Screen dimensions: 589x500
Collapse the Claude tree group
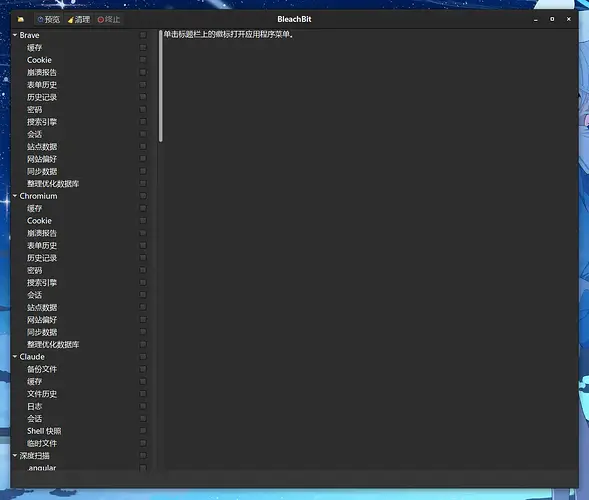coord(15,356)
